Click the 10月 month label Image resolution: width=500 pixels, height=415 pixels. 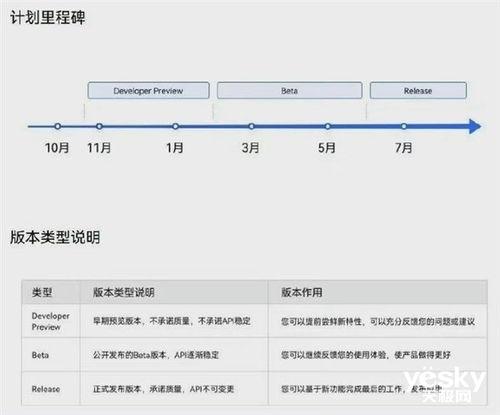[x=57, y=148]
